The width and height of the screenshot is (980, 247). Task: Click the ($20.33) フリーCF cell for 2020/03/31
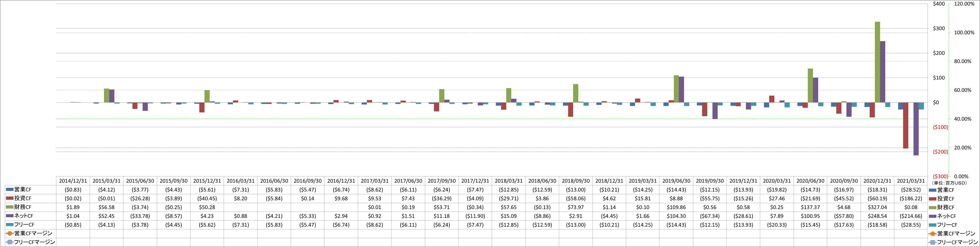[x=777, y=225]
